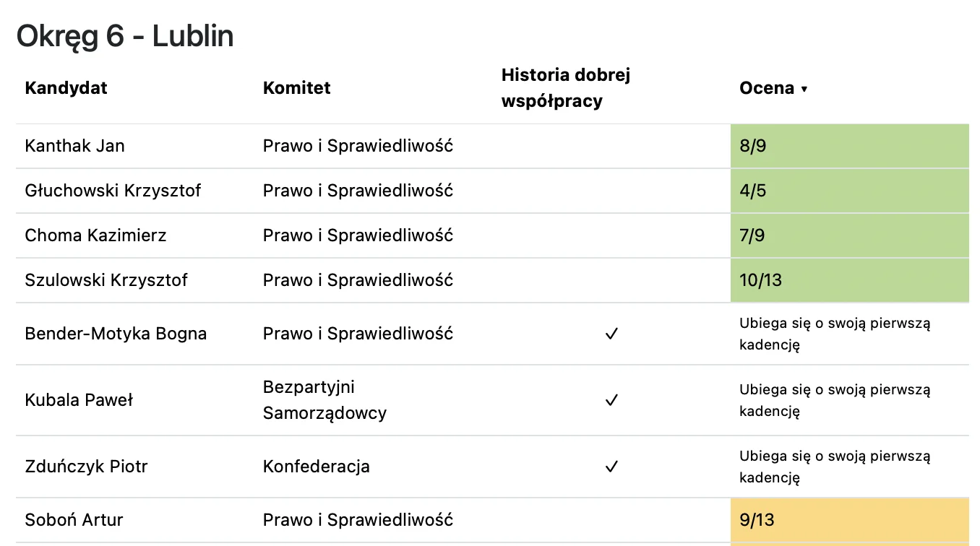Click the green 8/9 rating cell

(850, 146)
